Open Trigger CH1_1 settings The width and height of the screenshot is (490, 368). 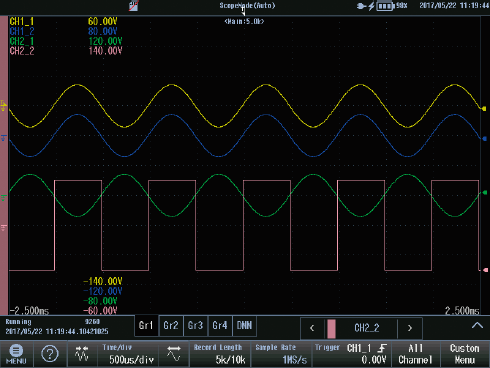click(x=351, y=354)
